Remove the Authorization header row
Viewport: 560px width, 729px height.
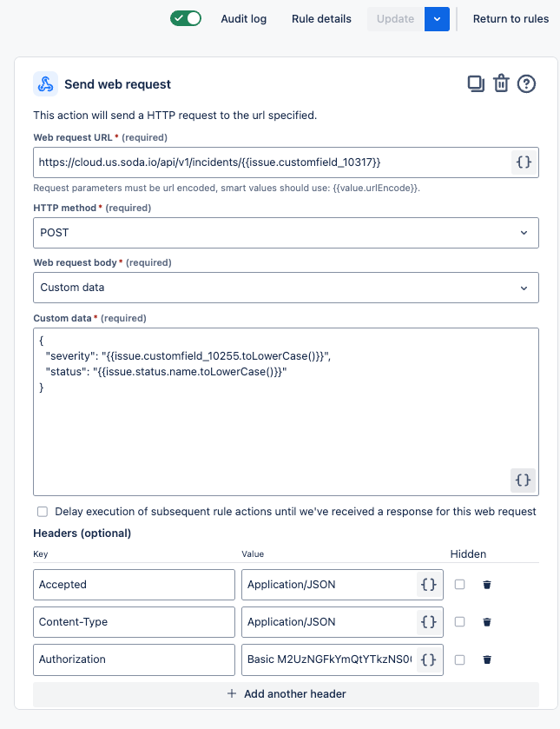(487, 659)
